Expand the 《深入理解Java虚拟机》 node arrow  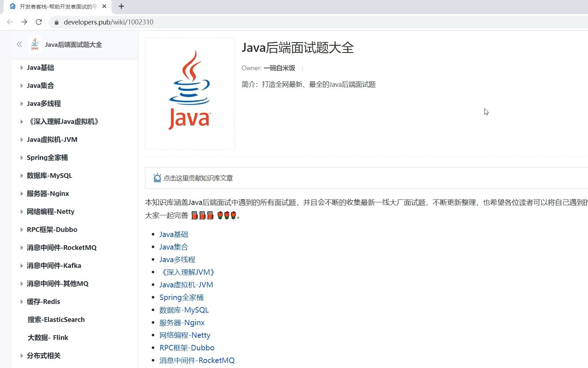(x=22, y=122)
